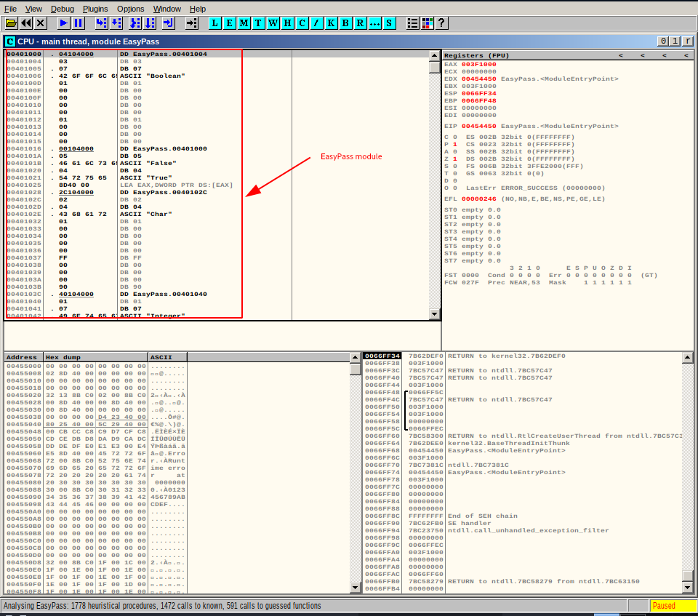Screen dimensions: 698x616
Task: Run the program with play button
Action: coord(64,23)
